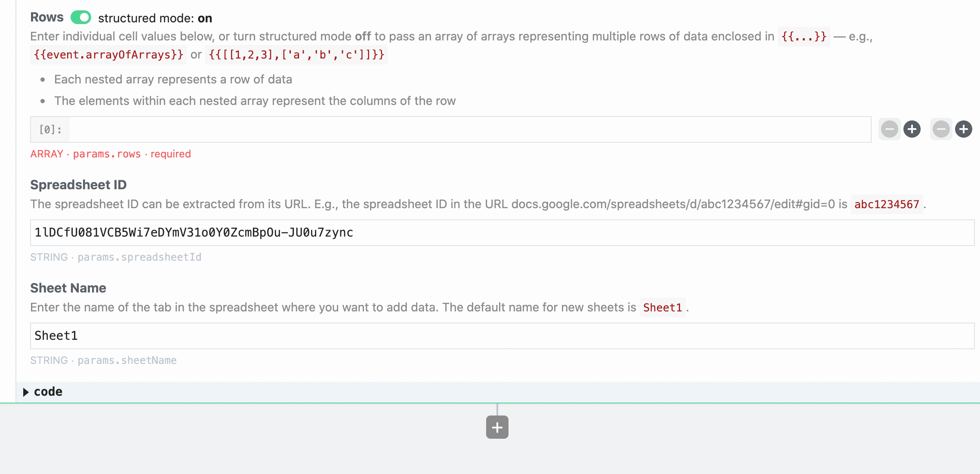
Task: Click the Spreadsheet ID heading
Action: click(x=78, y=185)
